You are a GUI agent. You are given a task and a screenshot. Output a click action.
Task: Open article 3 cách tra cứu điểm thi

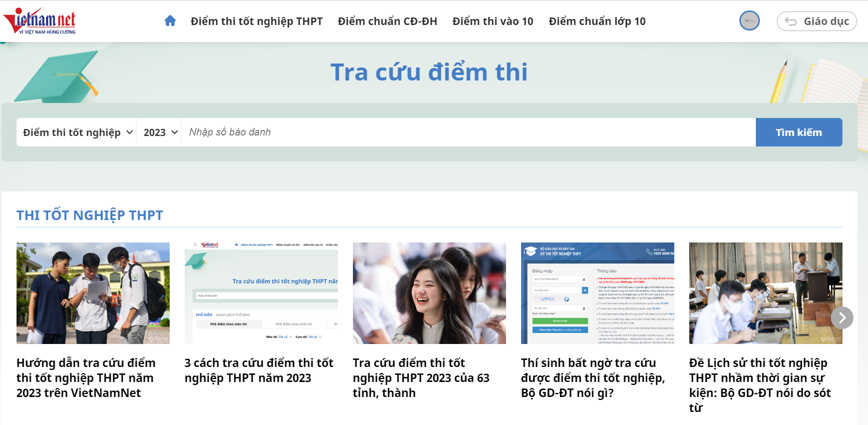tap(259, 370)
